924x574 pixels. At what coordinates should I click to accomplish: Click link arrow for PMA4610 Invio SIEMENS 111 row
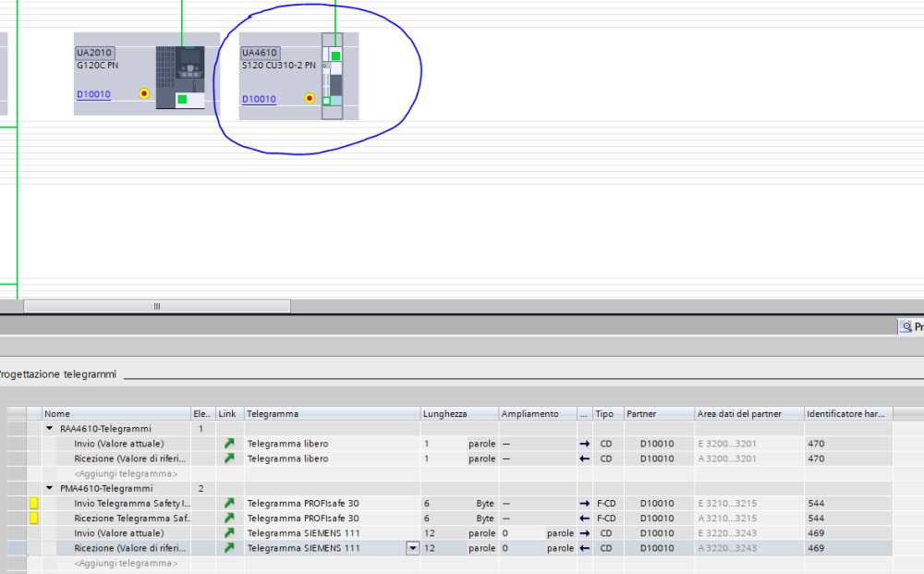click(229, 532)
